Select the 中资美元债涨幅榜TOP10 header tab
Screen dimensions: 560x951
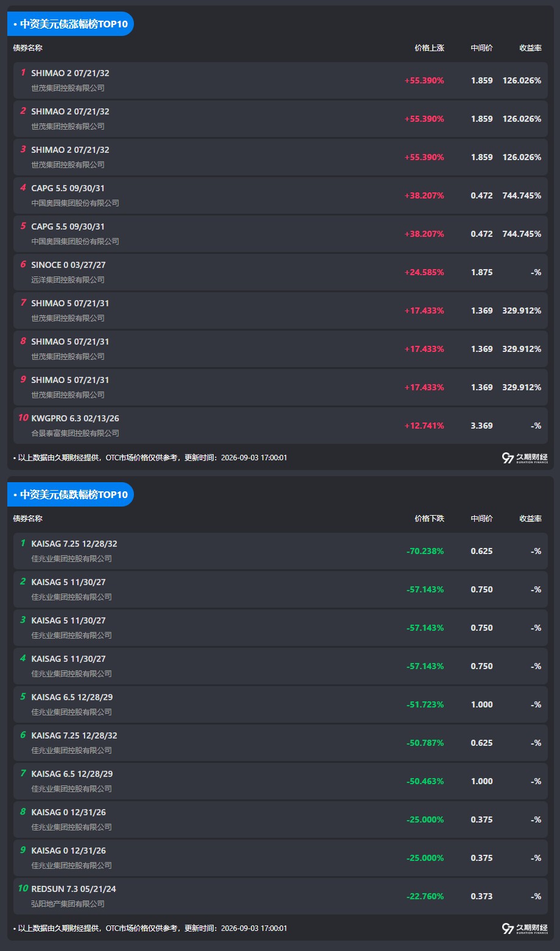coord(70,24)
